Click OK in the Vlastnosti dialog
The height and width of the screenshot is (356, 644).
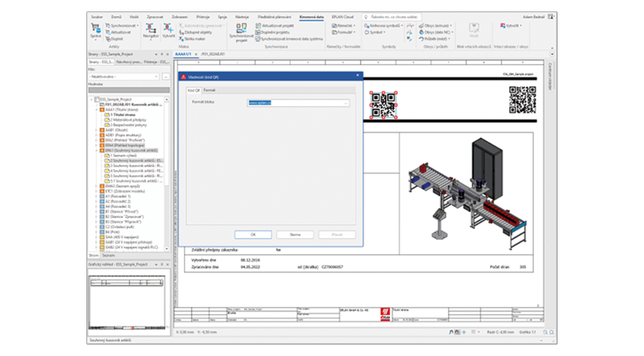pyautogui.click(x=253, y=235)
